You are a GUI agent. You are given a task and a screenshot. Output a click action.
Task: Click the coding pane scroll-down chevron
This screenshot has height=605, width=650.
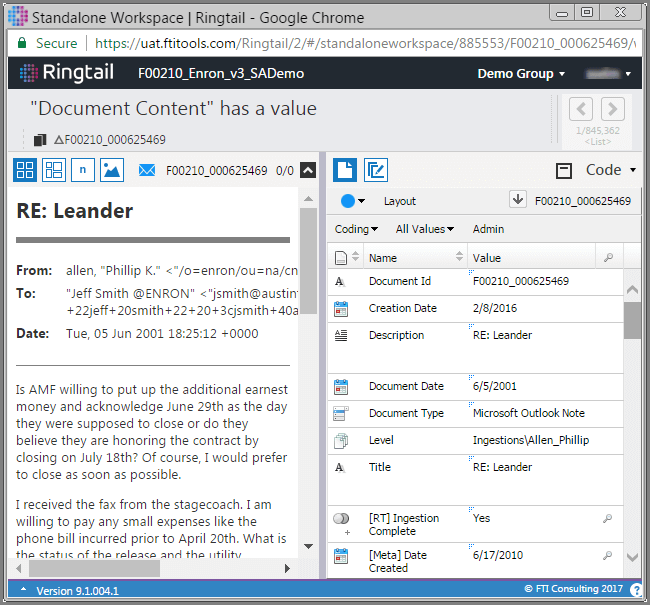tap(633, 558)
